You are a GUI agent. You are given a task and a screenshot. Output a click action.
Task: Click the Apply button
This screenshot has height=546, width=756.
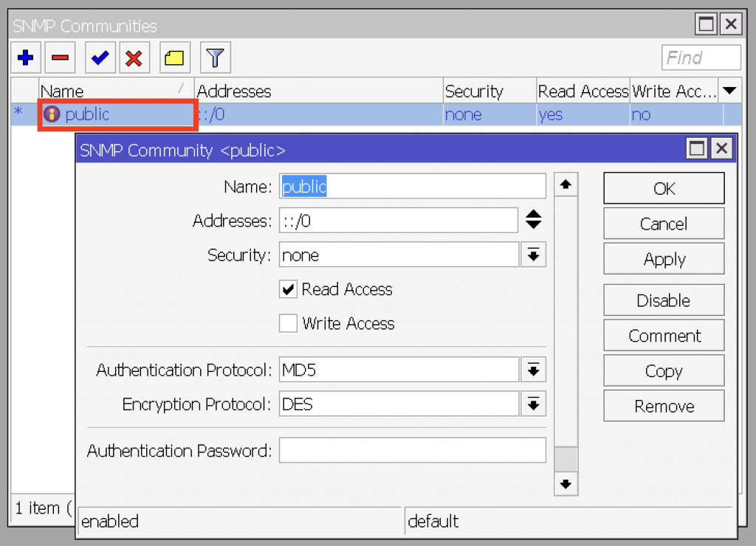[664, 260]
